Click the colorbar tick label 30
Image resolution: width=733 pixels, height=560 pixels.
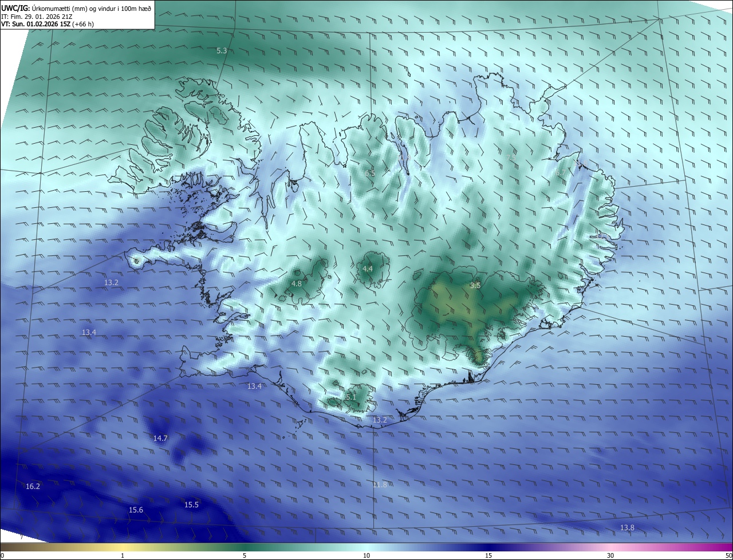point(610,555)
